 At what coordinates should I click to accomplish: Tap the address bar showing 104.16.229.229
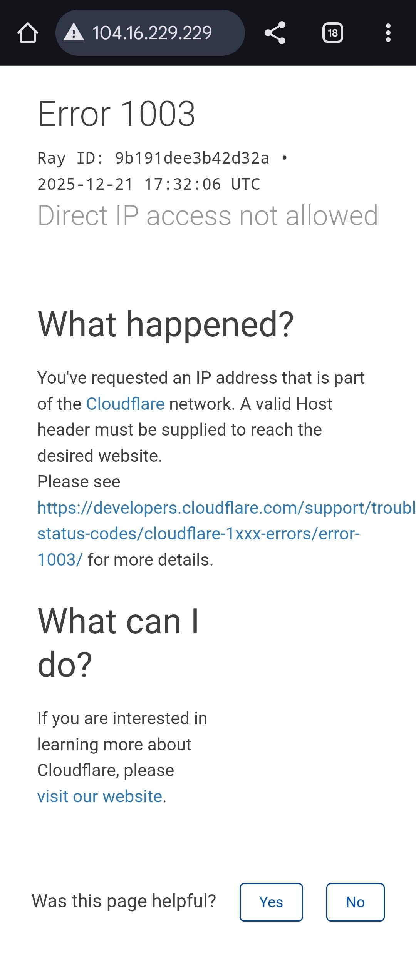(x=150, y=33)
